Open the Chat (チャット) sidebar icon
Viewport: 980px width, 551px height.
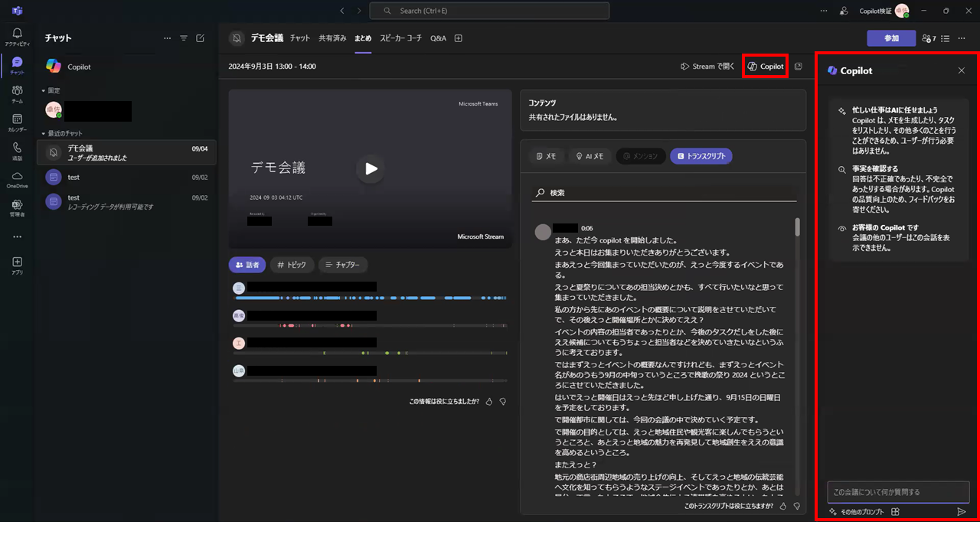pyautogui.click(x=17, y=66)
